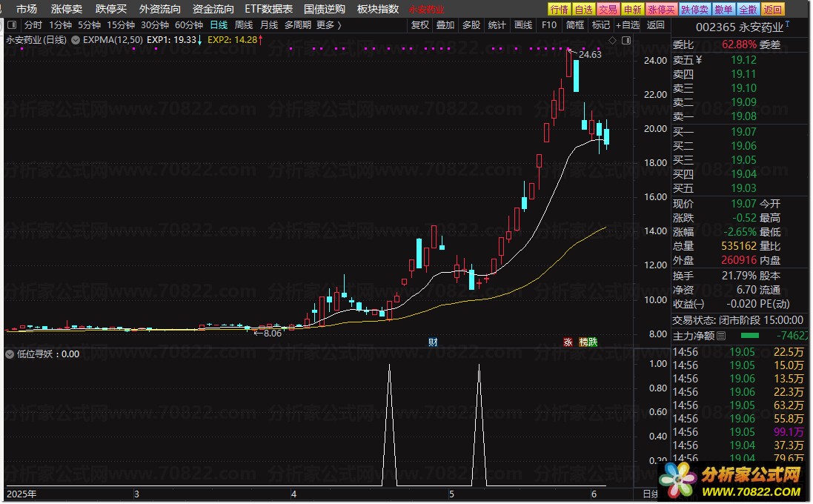Click the 统计 statistics toolbar item
Viewport: 813px width, 504px height.
(x=497, y=25)
